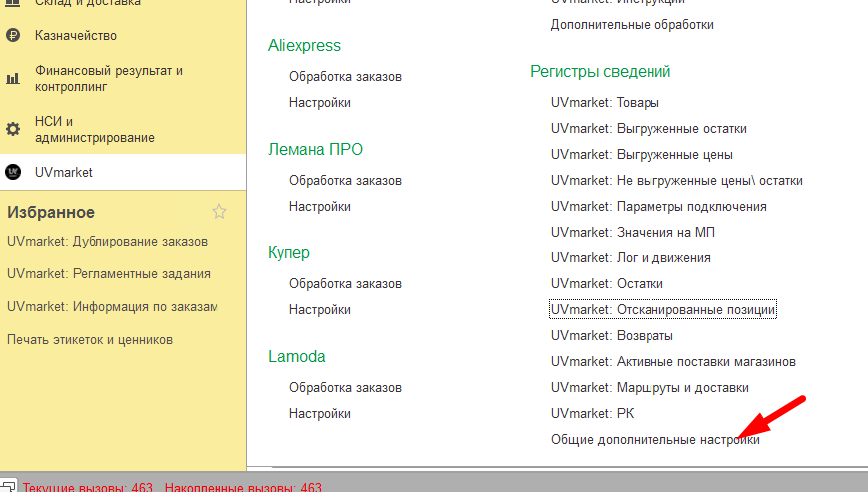Open UVmarket: Не выгруженные цены\ остатки
Viewport: 868px width, 492px height.
click(x=676, y=181)
